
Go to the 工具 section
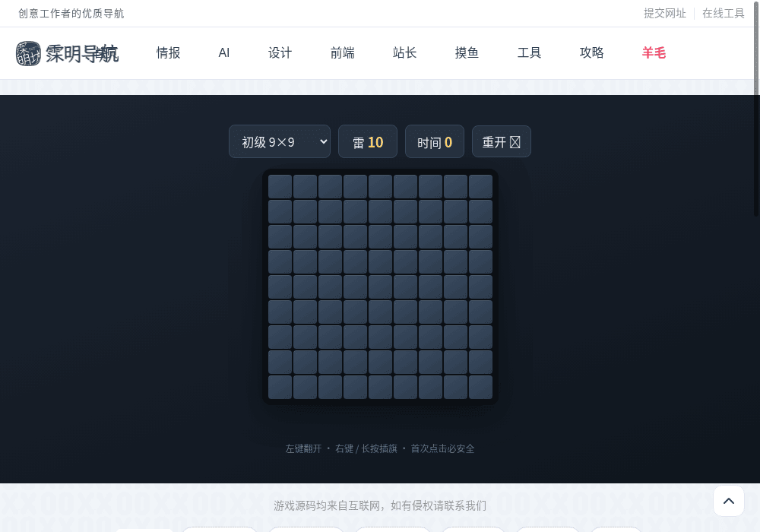pos(529,52)
